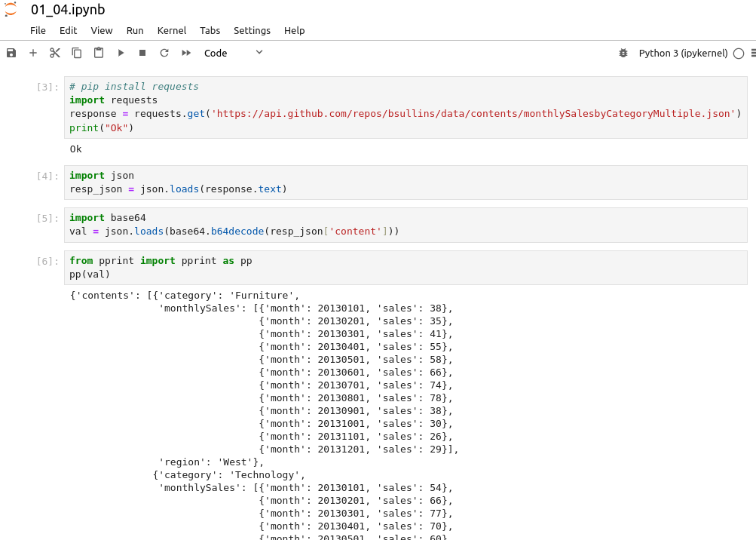Insert a new cell with plus icon
The height and width of the screenshot is (540, 756).
(33, 53)
